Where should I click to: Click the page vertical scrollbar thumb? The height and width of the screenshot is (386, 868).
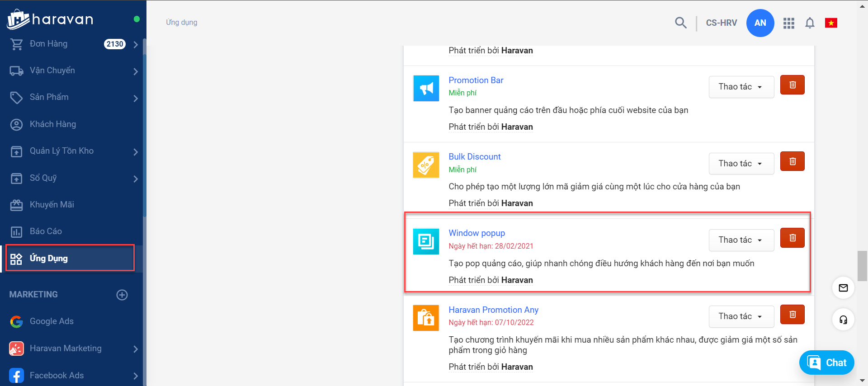[x=862, y=266]
